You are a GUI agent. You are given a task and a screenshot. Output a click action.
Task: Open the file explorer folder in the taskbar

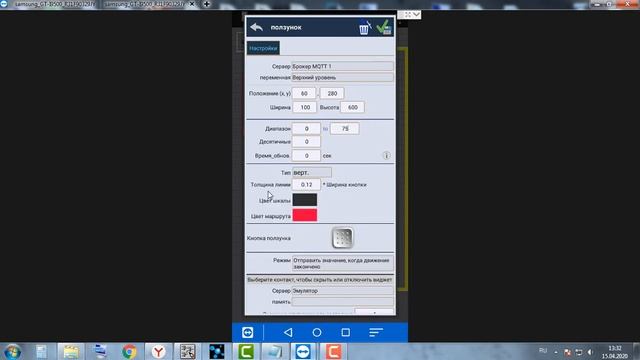(71, 351)
